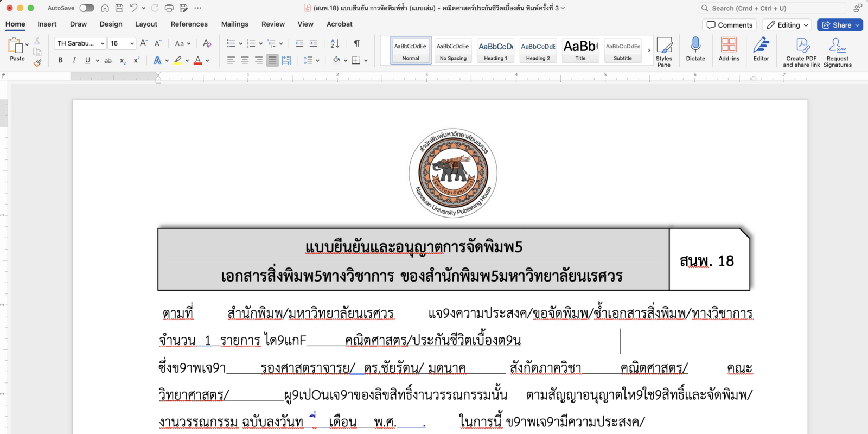Apply the Title style

580,50
